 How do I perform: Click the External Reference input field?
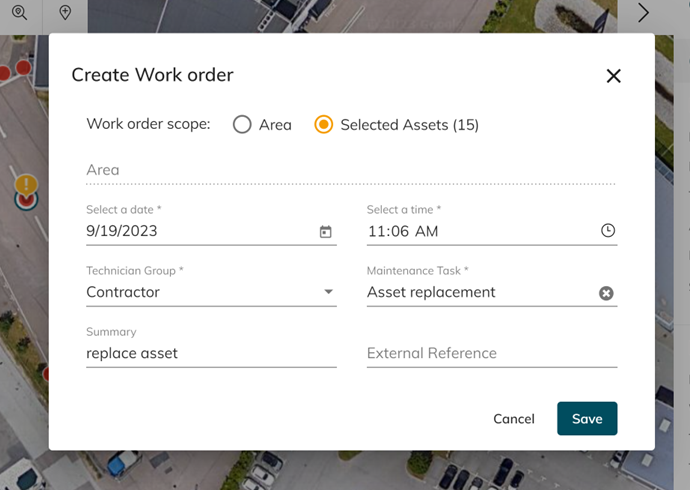[x=491, y=353]
